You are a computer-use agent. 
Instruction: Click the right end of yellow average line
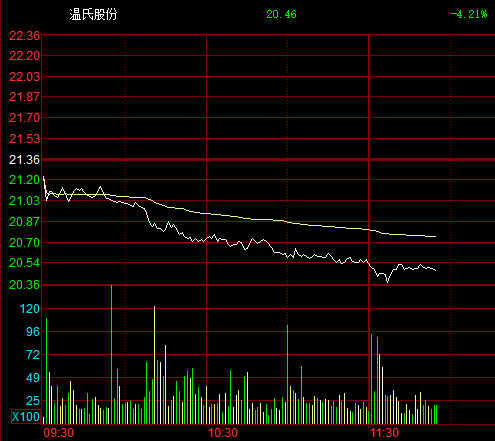(x=435, y=237)
